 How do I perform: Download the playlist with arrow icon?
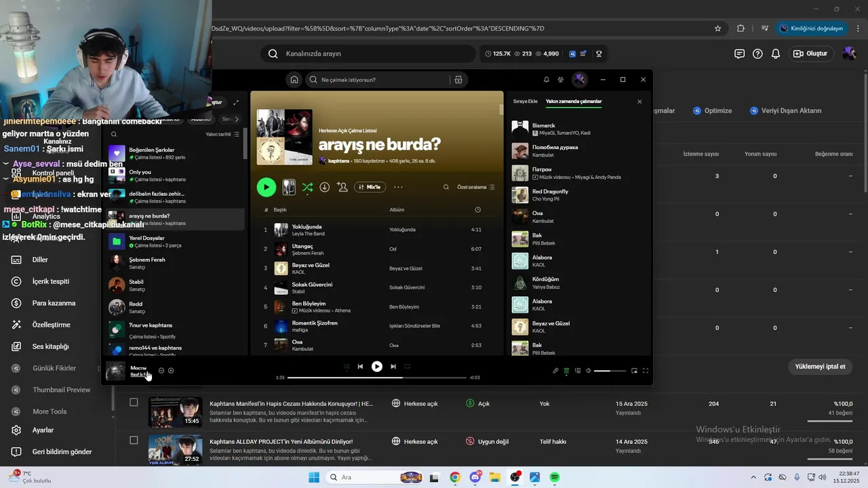click(x=325, y=187)
